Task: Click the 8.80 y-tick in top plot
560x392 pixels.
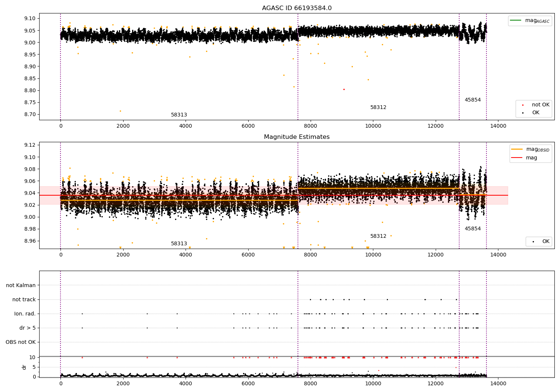Action: pos(30,91)
